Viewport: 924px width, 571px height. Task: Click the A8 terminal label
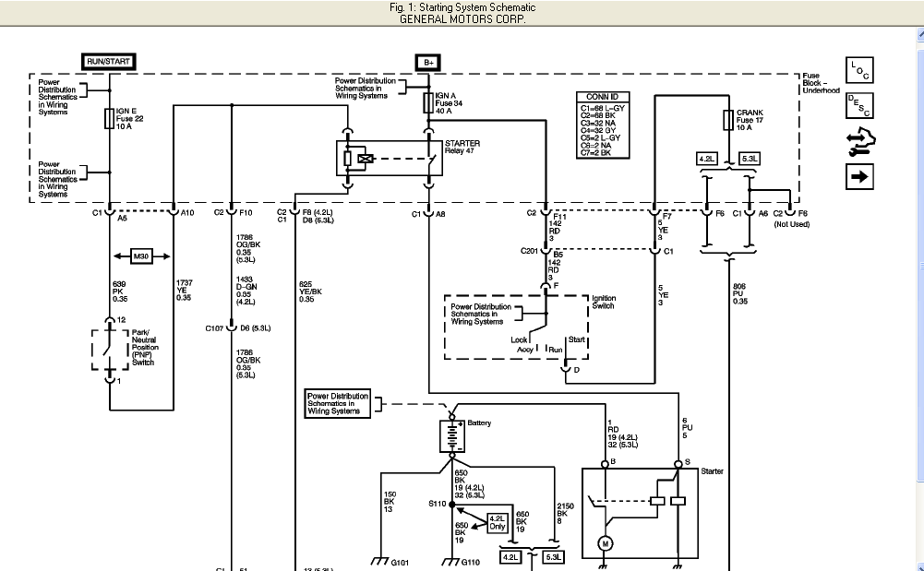[x=440, y=214]
